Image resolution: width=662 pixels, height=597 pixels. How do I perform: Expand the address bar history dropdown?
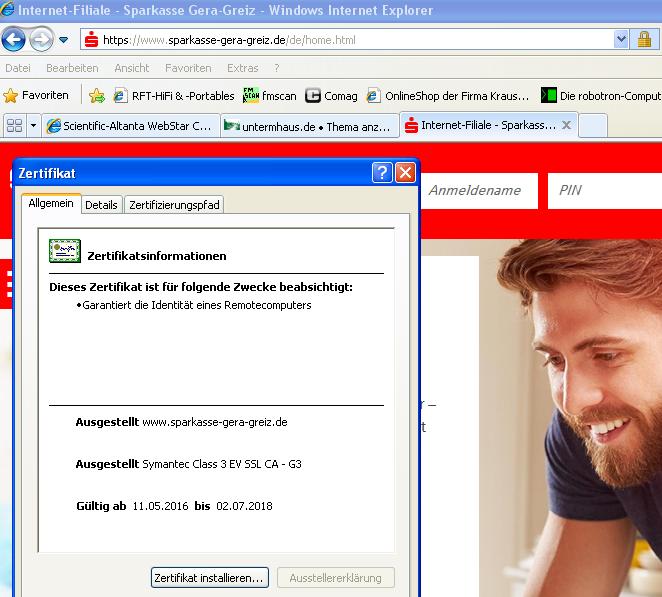tap(621, 40)
